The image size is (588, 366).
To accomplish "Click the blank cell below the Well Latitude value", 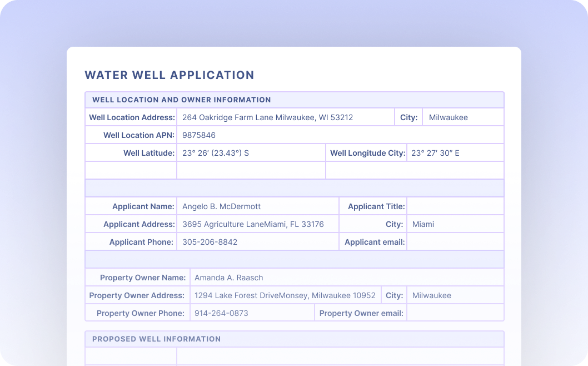I will coord(250,171).
